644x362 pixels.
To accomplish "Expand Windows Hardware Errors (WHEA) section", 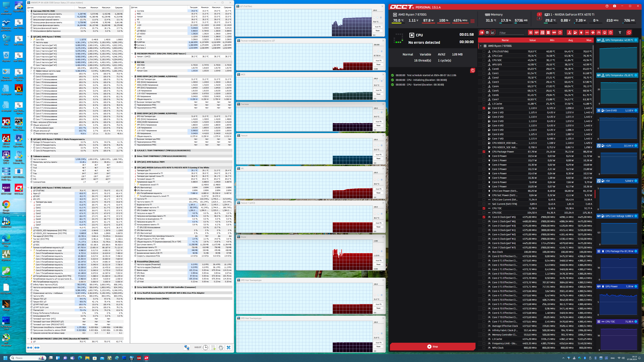I will coord(132,298).
